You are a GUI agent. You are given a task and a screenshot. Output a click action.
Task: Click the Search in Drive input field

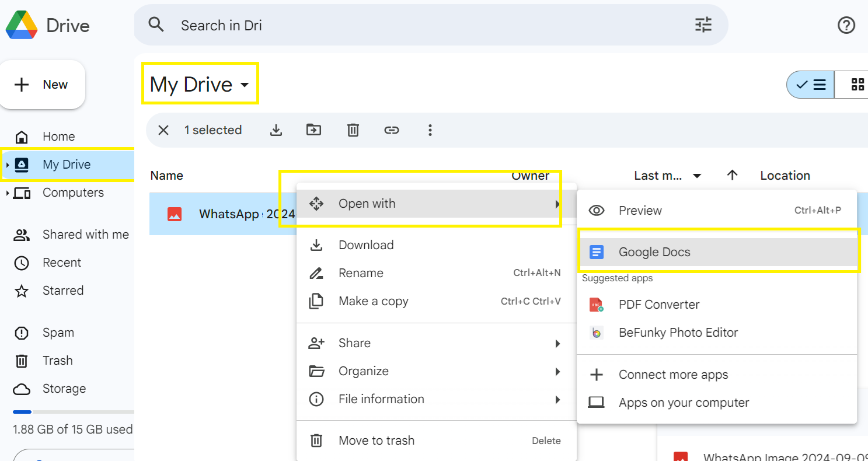click(x=430, y=25)
